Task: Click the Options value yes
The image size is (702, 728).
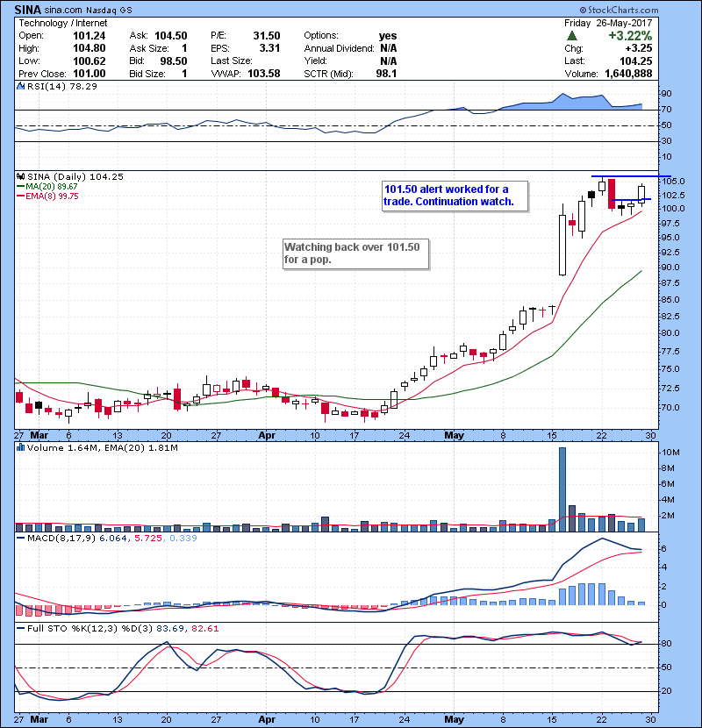Action: point(388,36)
